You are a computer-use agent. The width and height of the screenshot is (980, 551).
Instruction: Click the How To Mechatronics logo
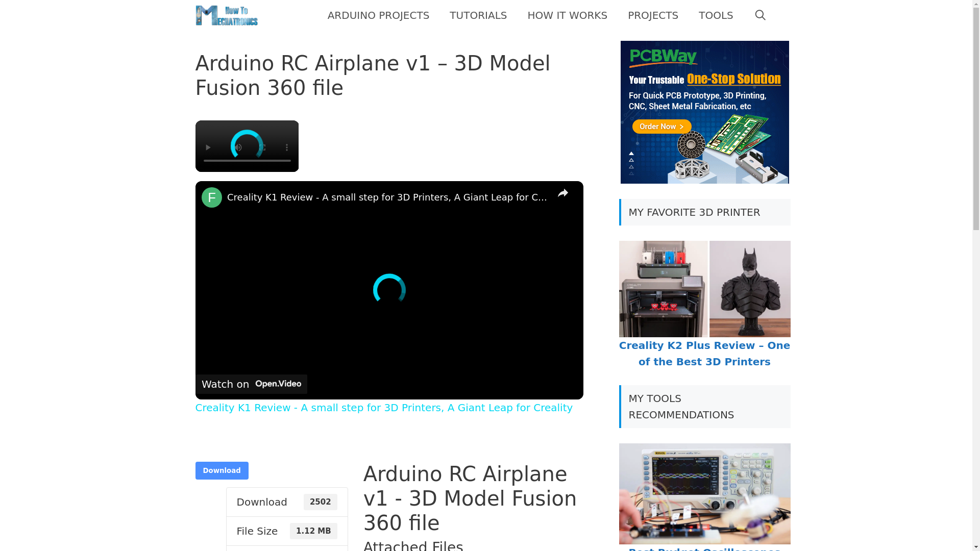pyautogui.click(x=227, y=15)
